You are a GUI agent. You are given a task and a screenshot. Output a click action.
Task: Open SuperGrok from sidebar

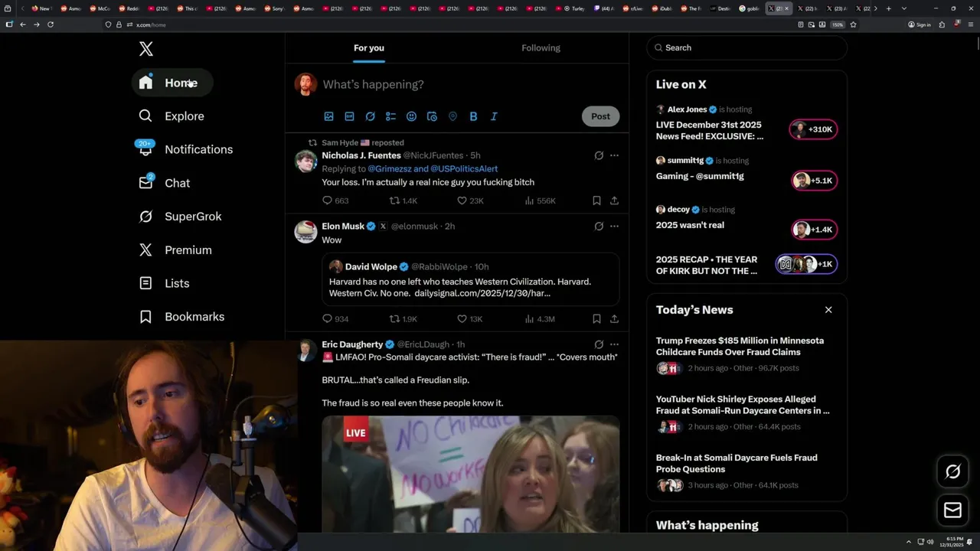coord(181,217)
